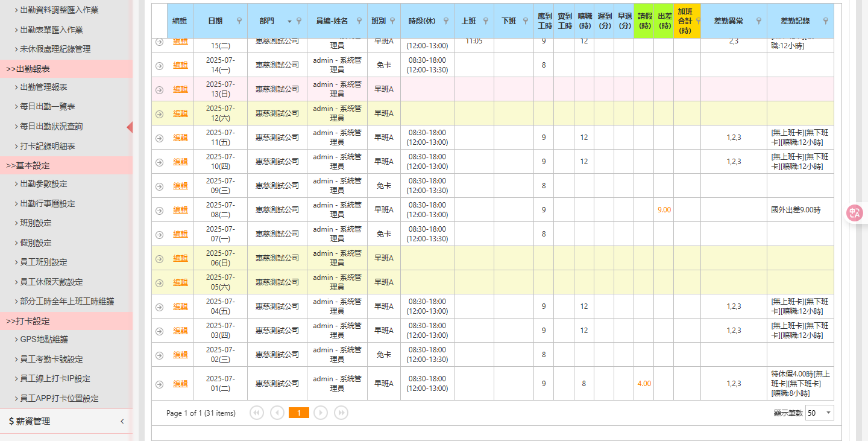Screen dimensions: 868x441
Task: Sort by 部門 column dropdown arrow
Action: pyautogui.click(x=289, y=21)
